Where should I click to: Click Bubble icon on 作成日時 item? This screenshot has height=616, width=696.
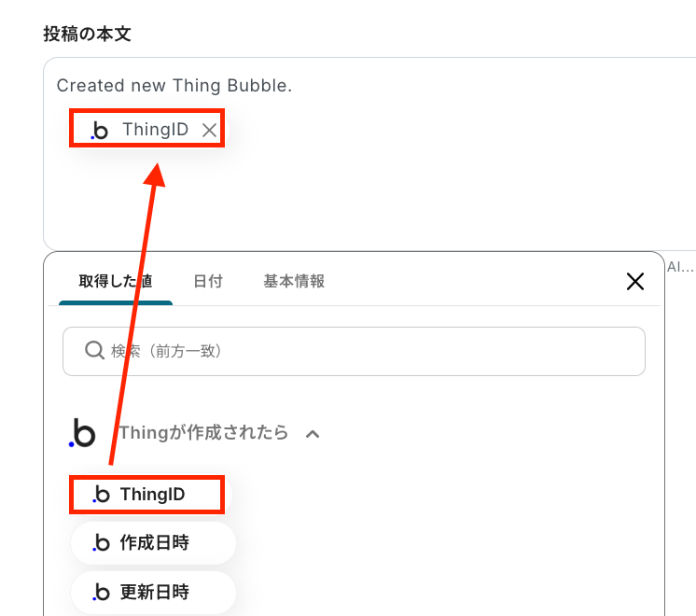101,542
